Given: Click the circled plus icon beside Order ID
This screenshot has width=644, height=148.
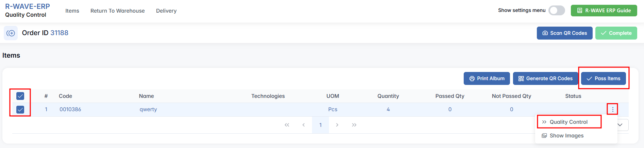Looking at the screenshot, I should point(11,33).
